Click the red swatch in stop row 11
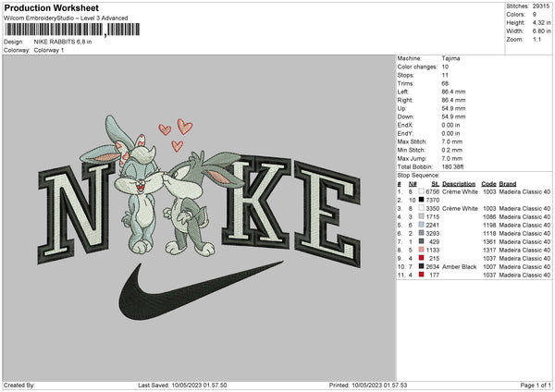This screenshot has height=392, width=555. click(x=419, y=275)
